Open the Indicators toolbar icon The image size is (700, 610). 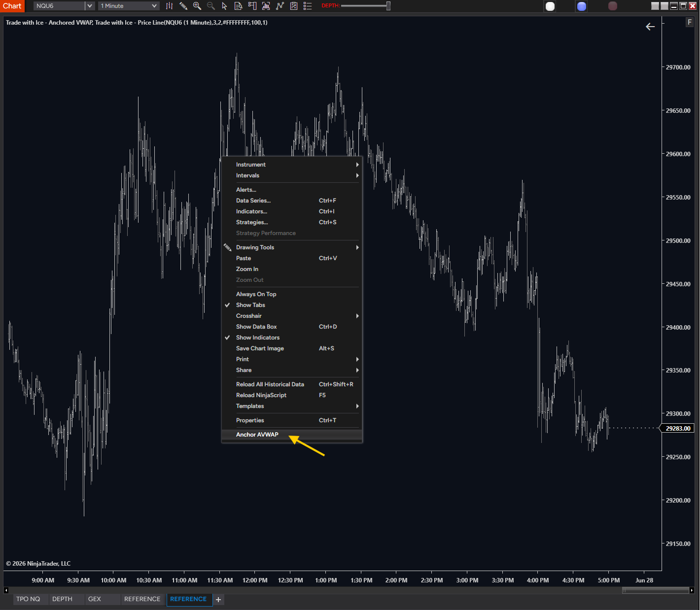280,6
